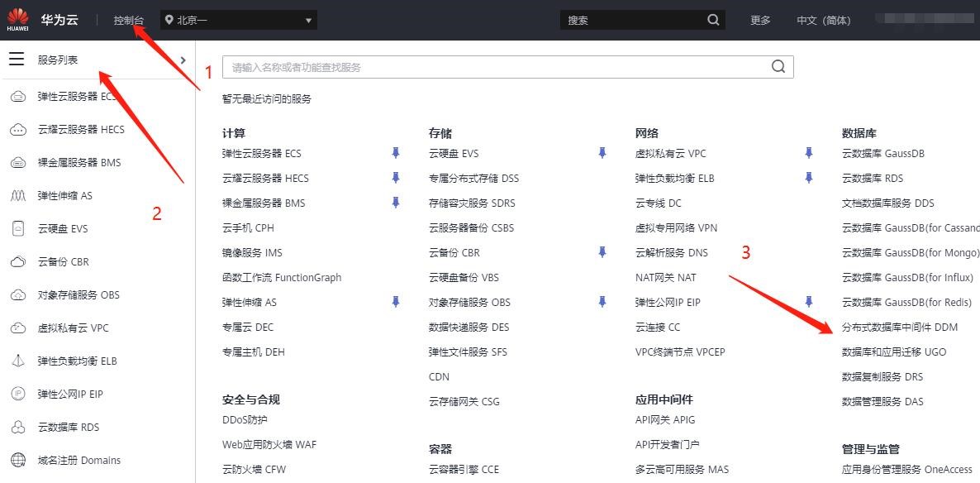
Task: Click the EVS disk sidebar icon
Action: [19, 229]
